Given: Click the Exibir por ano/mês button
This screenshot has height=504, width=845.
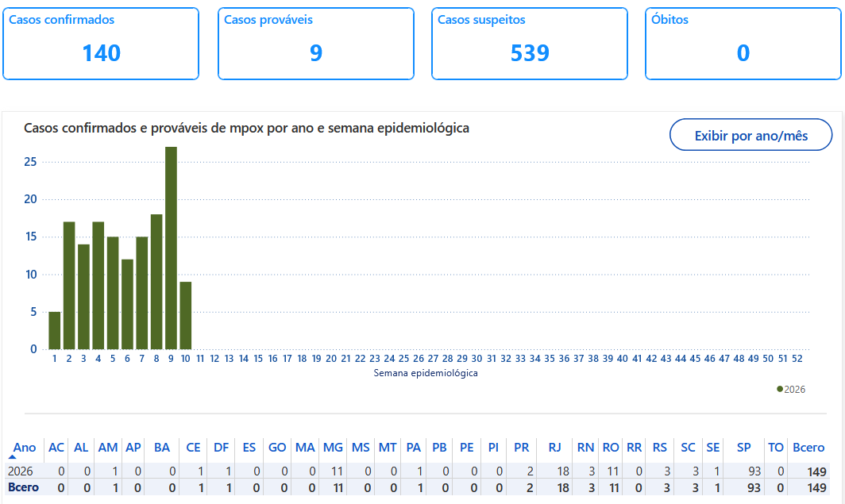Looking at the screenshot, I should 750,135.
